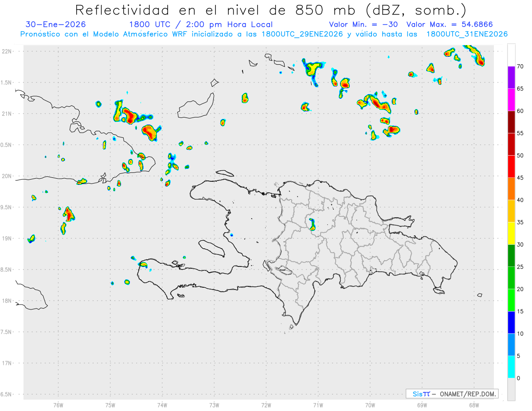Click the '21N' latitude label
This screenshot has width=532, height=411.
pos(8,114)
